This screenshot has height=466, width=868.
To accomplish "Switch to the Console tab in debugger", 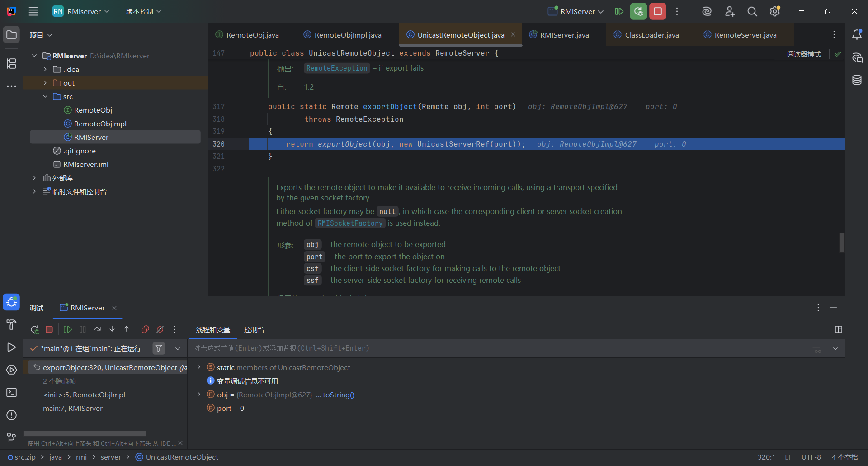I will (x=254, y=329).
